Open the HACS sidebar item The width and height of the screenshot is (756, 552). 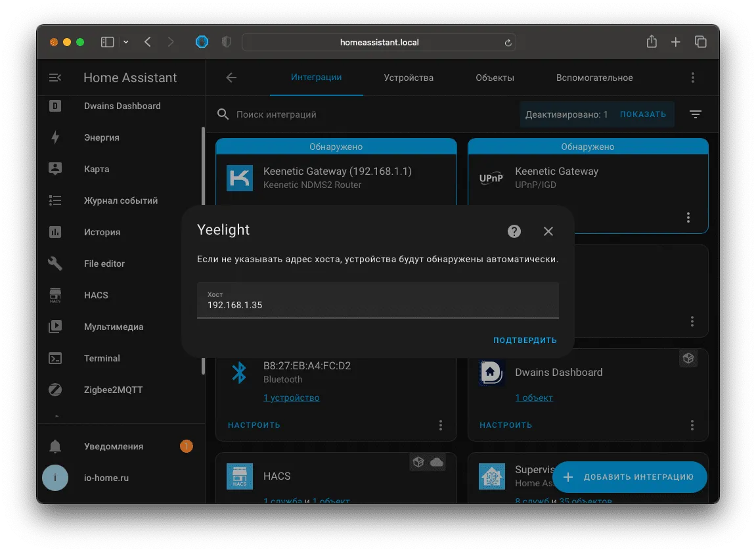click(96, 295)
